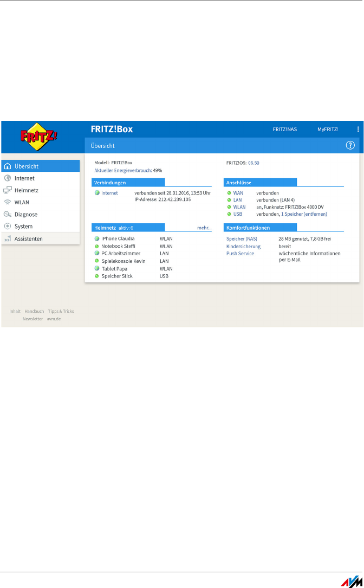Click green status dot for WAN
Image resolution: width=364 pixels, height=588 pixels.
[x=229, y=193]
